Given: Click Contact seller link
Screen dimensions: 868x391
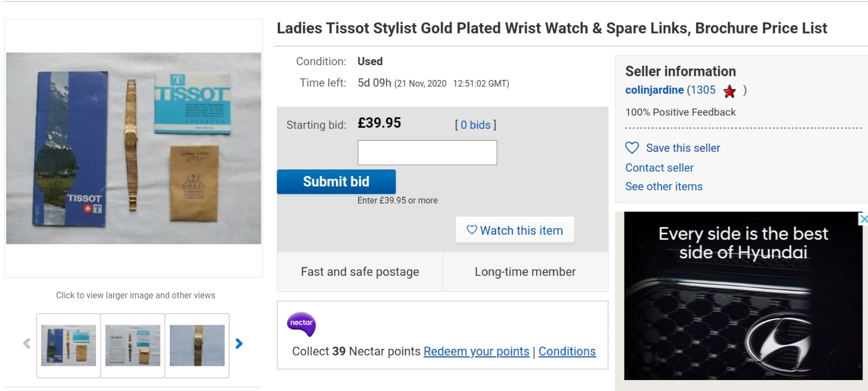Looking at the screenshot, I should pyautogui.click(x=659, y=168).
